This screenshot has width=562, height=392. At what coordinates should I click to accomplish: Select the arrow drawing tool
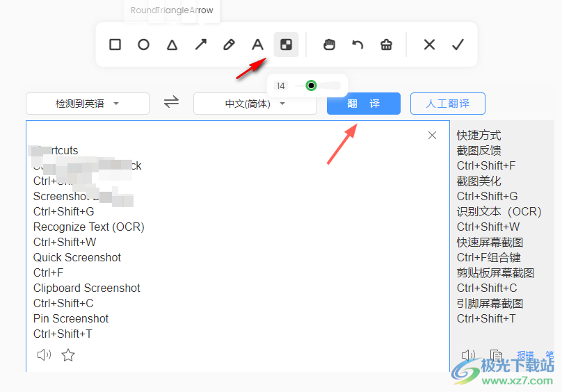(201, 44)
